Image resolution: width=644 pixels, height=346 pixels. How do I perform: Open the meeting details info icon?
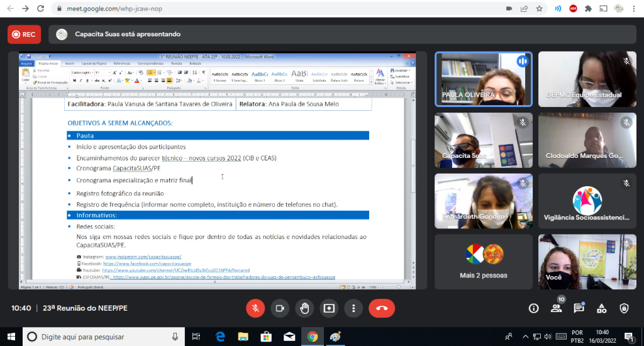pyautogui.click(x=533, y=308)
